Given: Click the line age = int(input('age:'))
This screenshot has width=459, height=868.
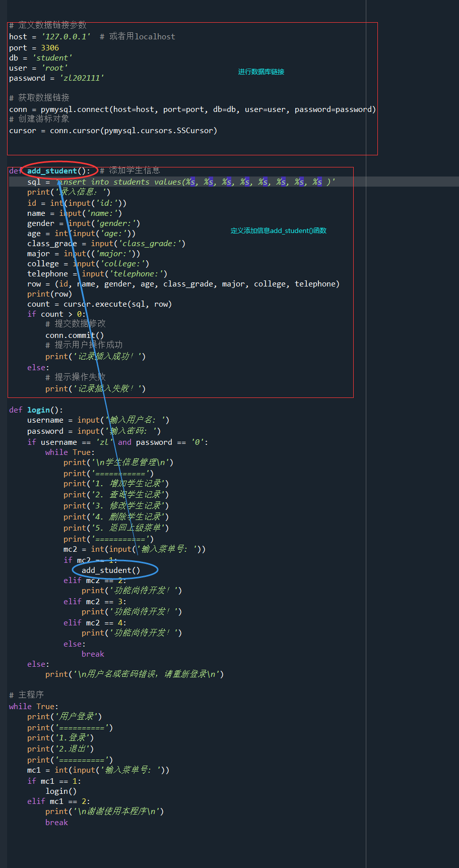Looking at the screenshot, I should [x=82, y=234].
